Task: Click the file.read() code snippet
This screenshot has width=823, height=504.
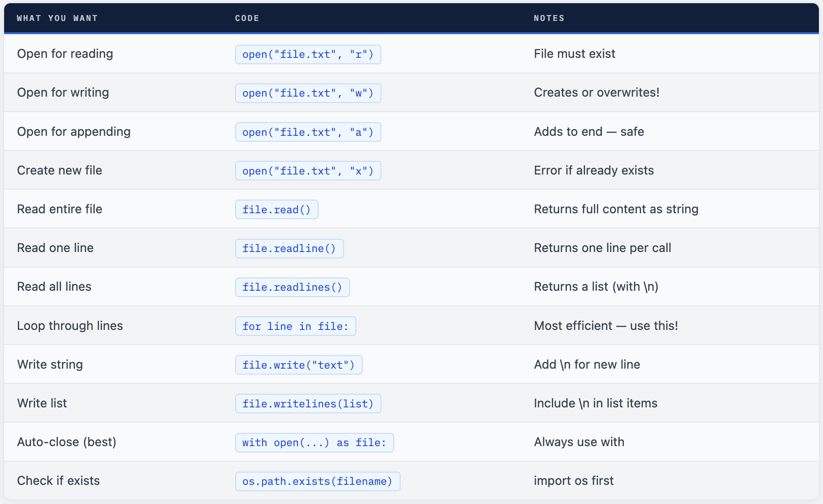Action: pyautogui.click(x=277, y=210)
